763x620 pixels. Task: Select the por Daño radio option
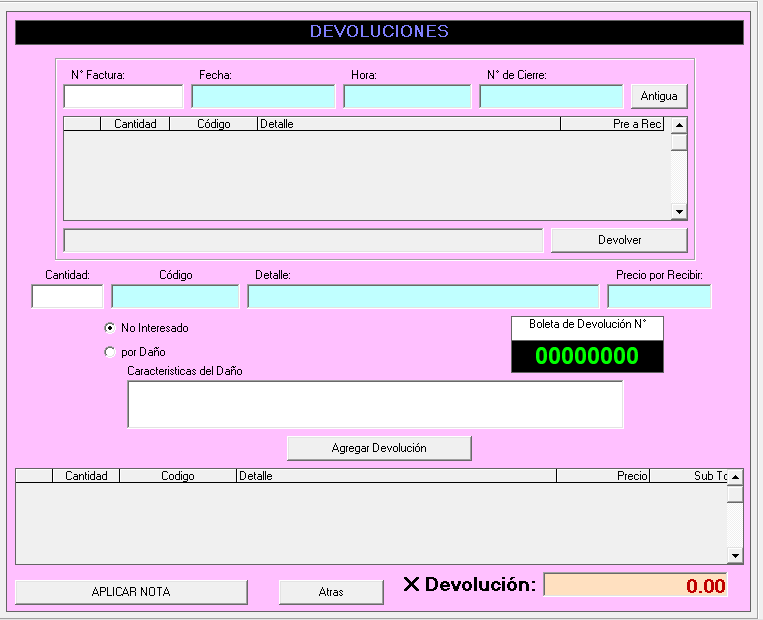pyautogui.click(x=110, y=352)
